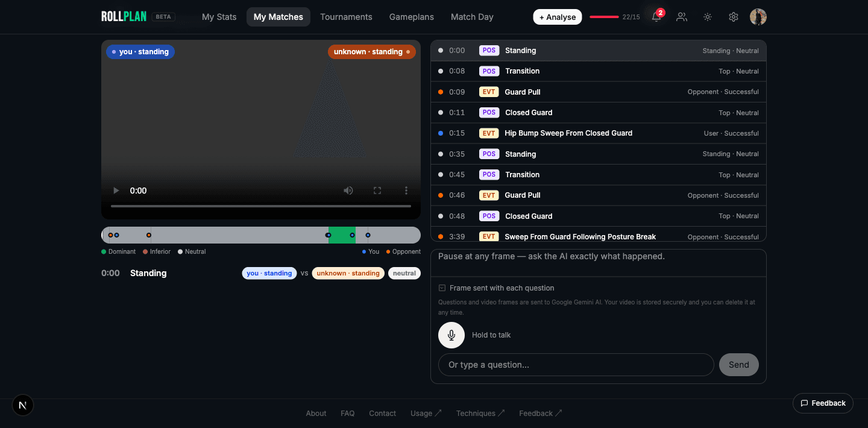Open the Next.js dev tools icon

pos(23,405)
